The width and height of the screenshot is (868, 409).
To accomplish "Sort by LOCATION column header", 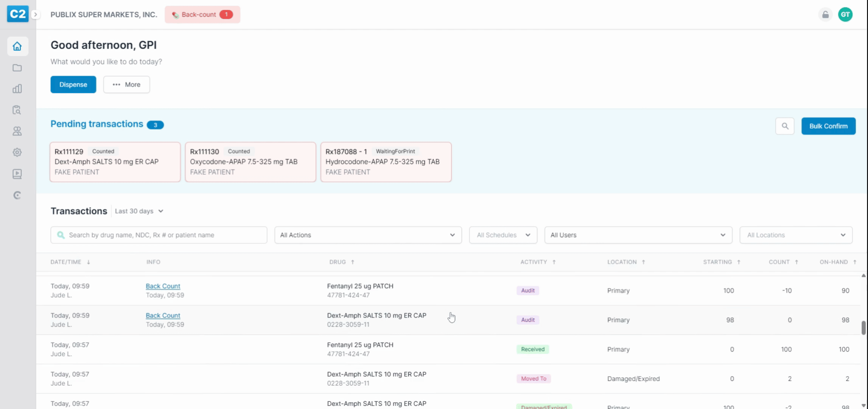I will (626, 262).
